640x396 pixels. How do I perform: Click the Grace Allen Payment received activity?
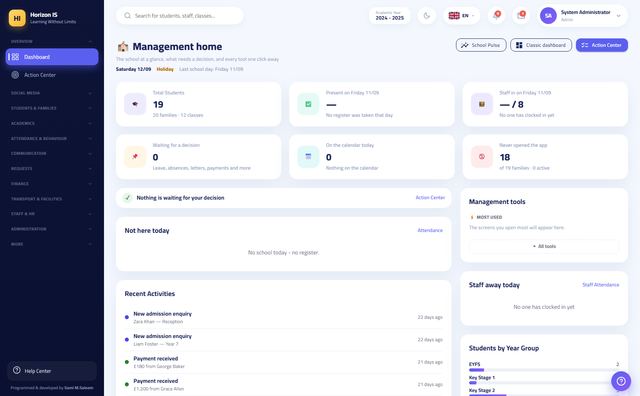pos(284,385)
